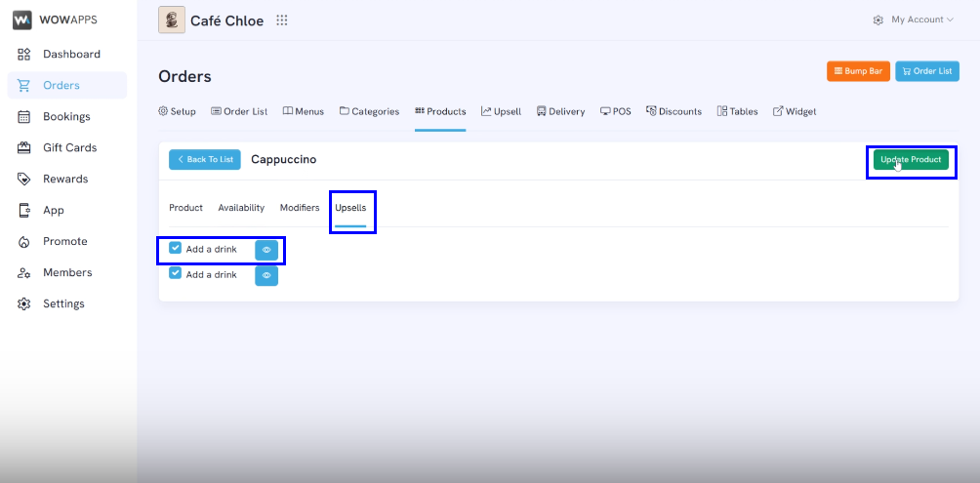Screen dimensions: 980x483
Task: Open the Widget tab
Action: (x=795, y=111)
